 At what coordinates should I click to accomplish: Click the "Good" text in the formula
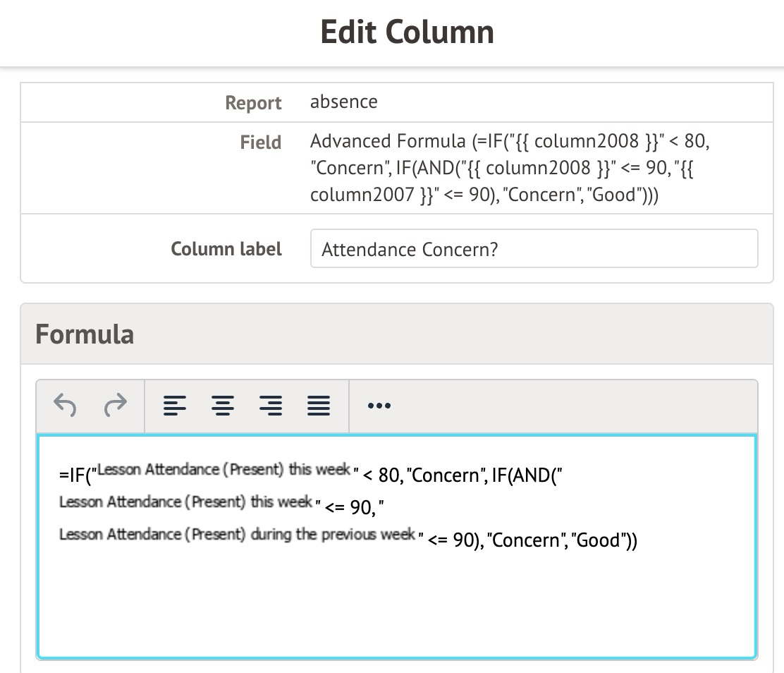tap(599, 541)
